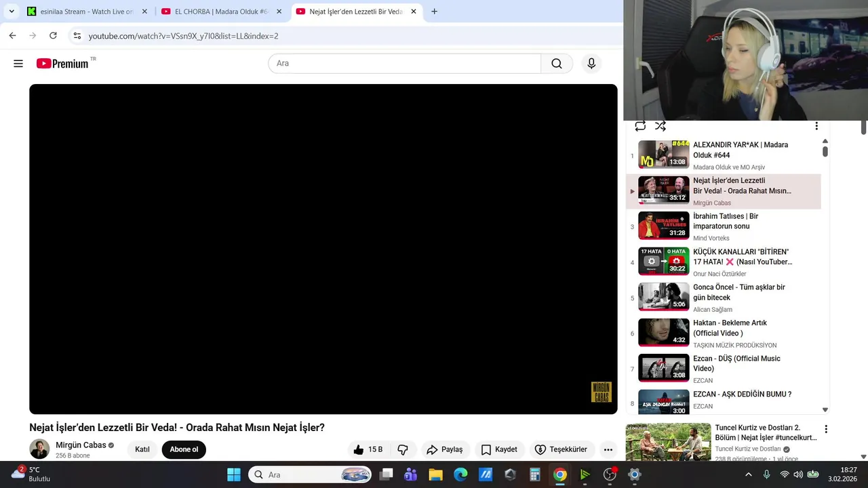
Task: Open Tuncel Kurtiz ve Dostları recommended thumbnail
Action: pyautogui.click(x=669, y=443)
